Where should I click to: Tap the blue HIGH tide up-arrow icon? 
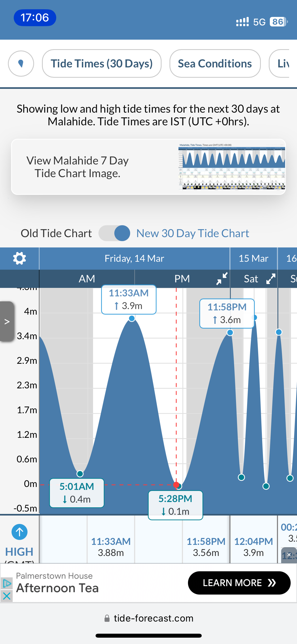(x=20, y=532)
